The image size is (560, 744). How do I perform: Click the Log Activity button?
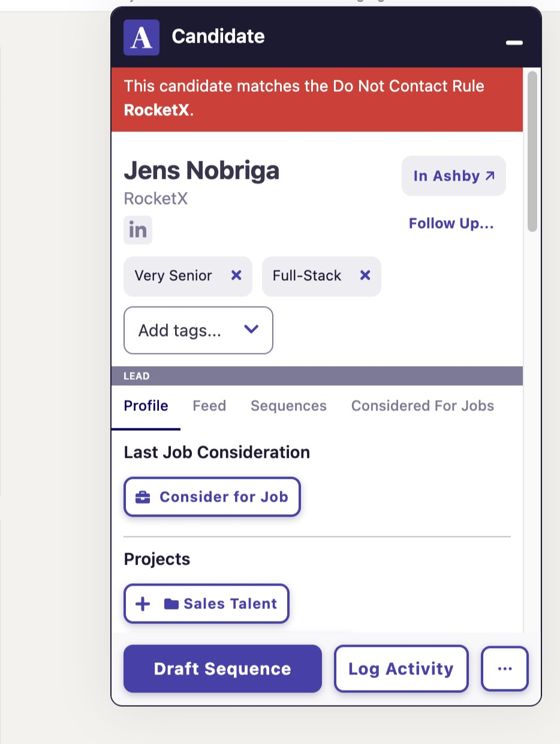[x=401, y=669]
